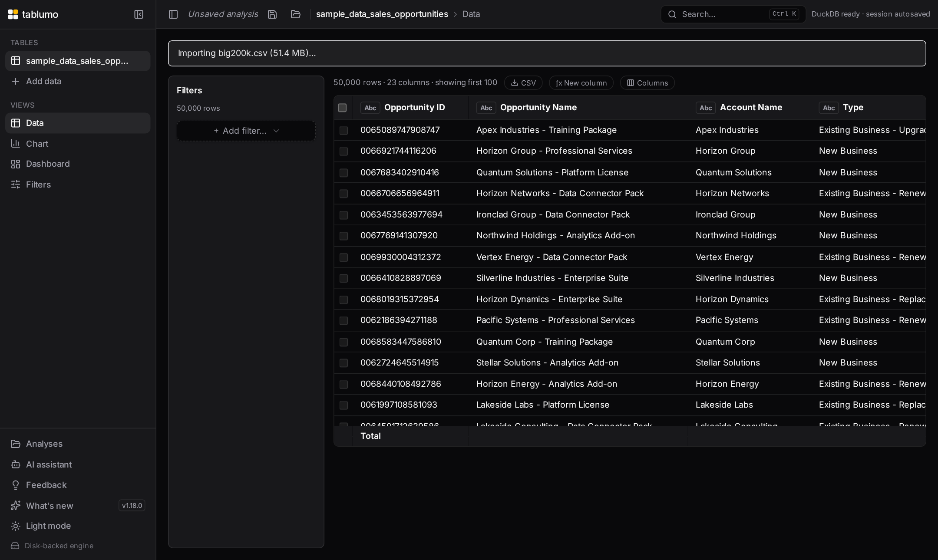The image size is (938, 560).
Task: Click the breadcrumb chevron before Data
Action: point(455,14)
